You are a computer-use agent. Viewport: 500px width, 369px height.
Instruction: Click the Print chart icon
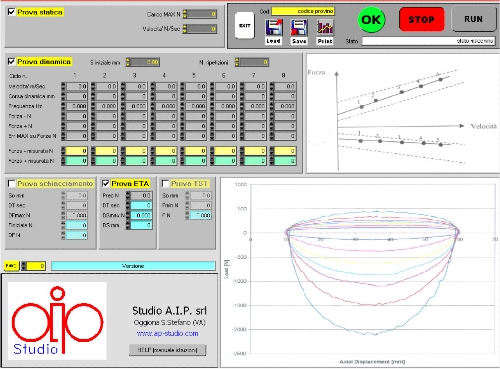(x=325, y=28)
